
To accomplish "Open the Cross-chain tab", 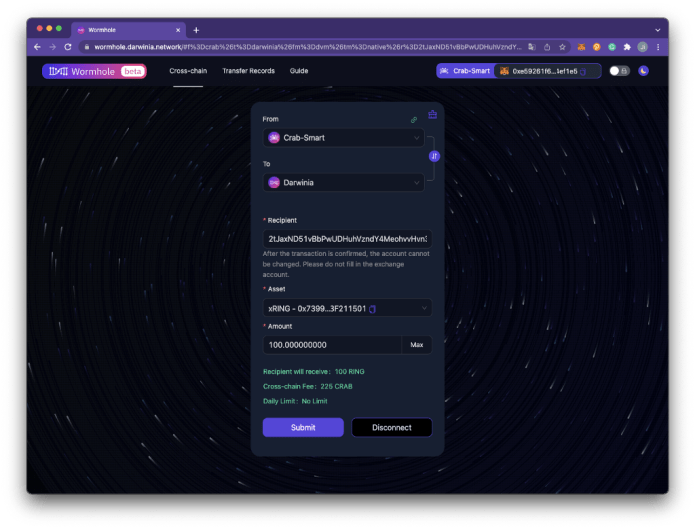I will coord(188,71).
